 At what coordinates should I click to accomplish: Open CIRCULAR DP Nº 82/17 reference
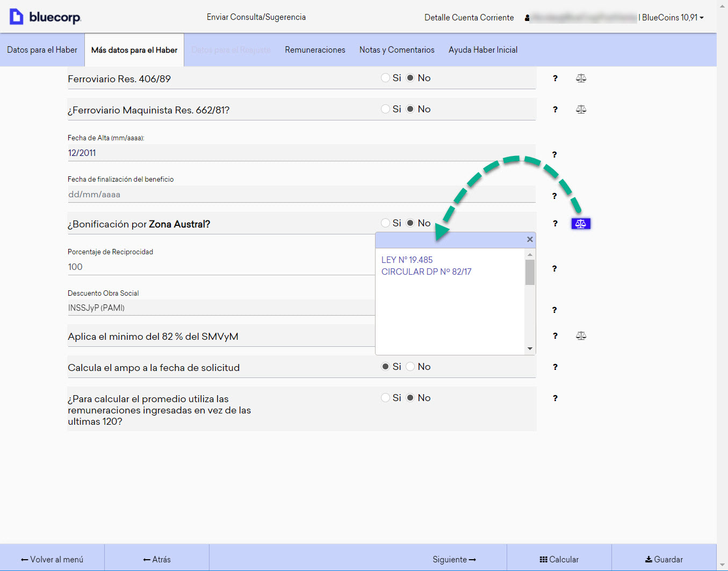point(427,272)
